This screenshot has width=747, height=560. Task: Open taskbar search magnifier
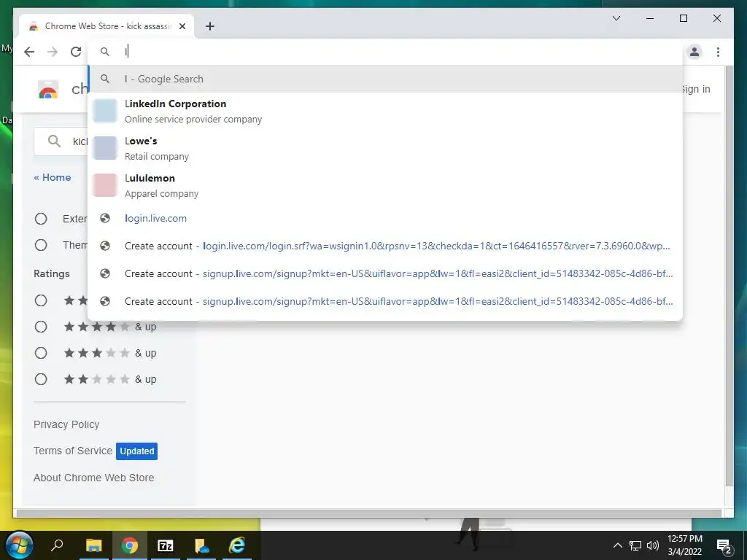[57, 545]
